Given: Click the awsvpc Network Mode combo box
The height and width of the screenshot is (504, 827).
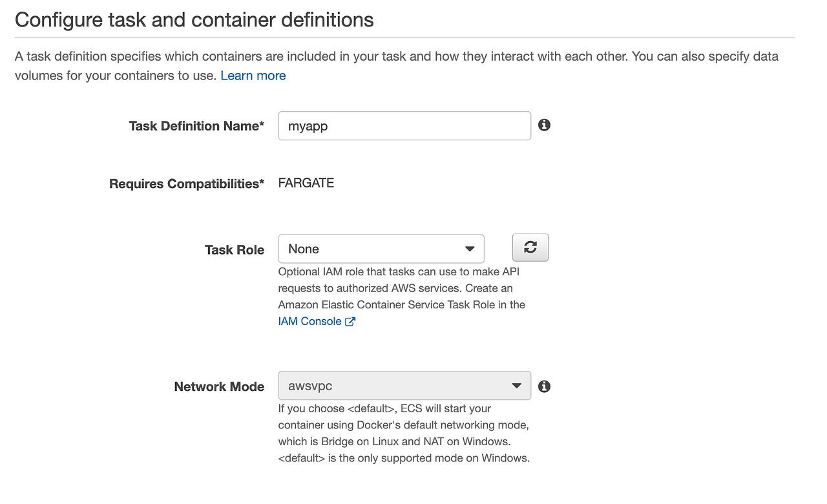Looking at the screenshot, I should click(404, 385).
